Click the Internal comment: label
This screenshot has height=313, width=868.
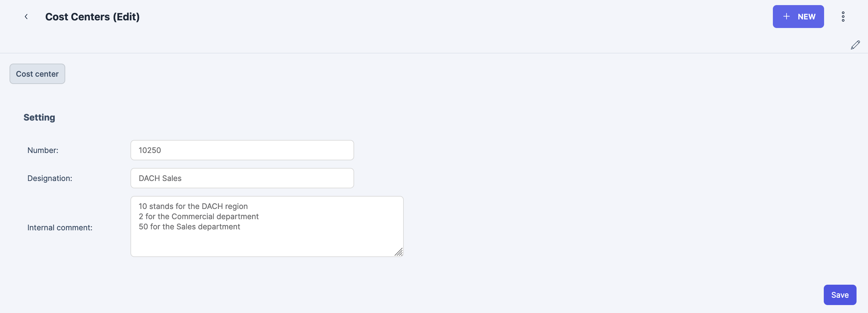[x=59, y=228]
